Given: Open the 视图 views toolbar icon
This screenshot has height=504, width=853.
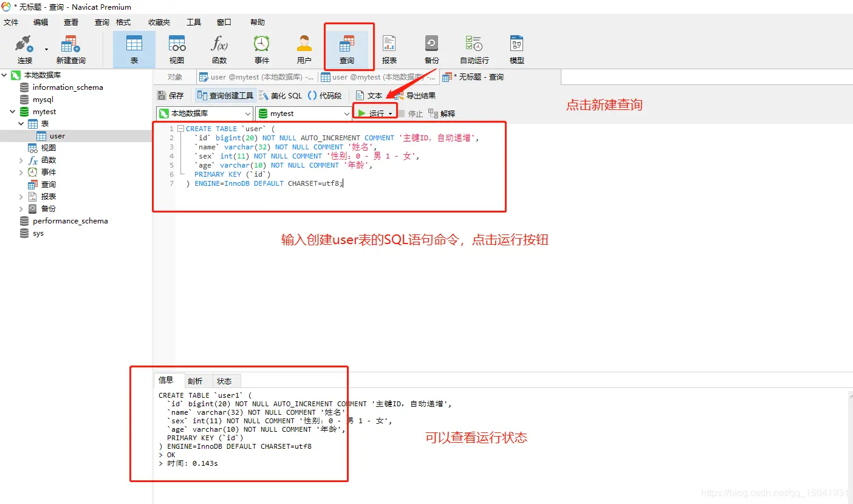Looking at the screenshot, I should [177, 49].
